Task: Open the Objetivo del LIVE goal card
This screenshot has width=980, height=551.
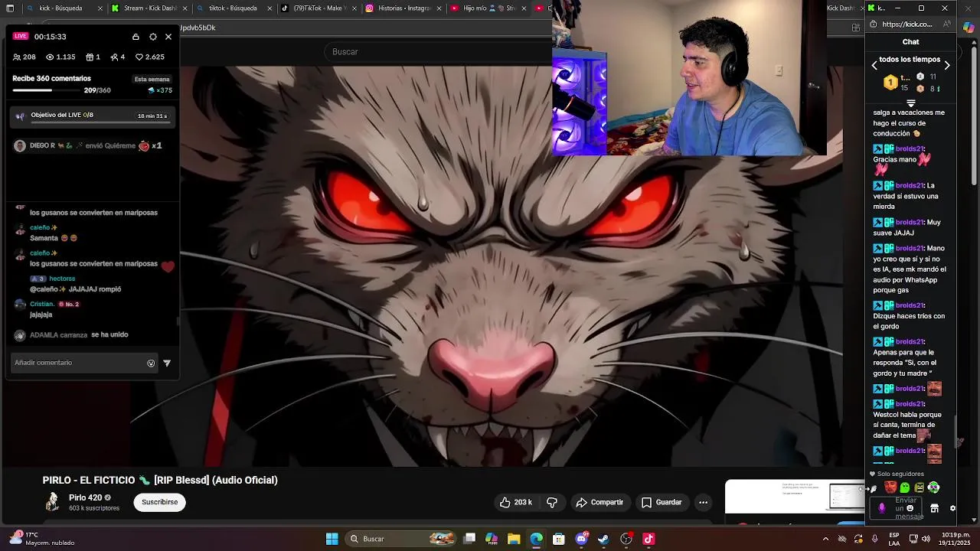Action: pos(93,117)
